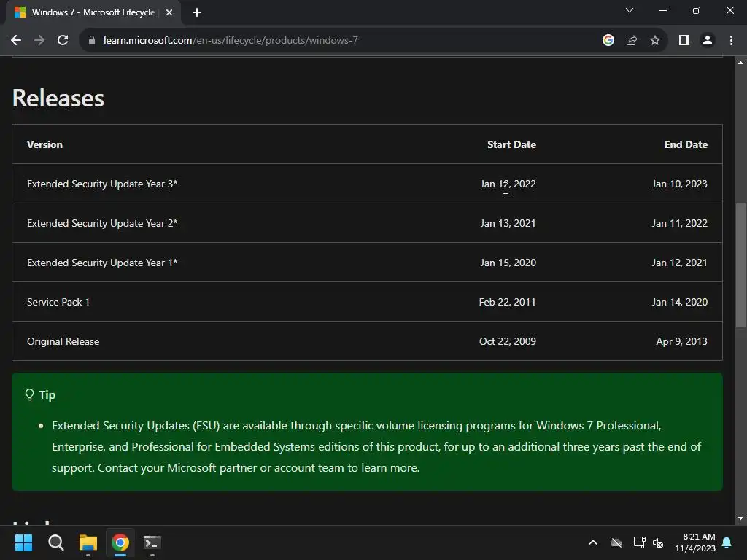This screenshot has width=747, height=560.
Task: Open a new browser tab
Action: point(197,12)
